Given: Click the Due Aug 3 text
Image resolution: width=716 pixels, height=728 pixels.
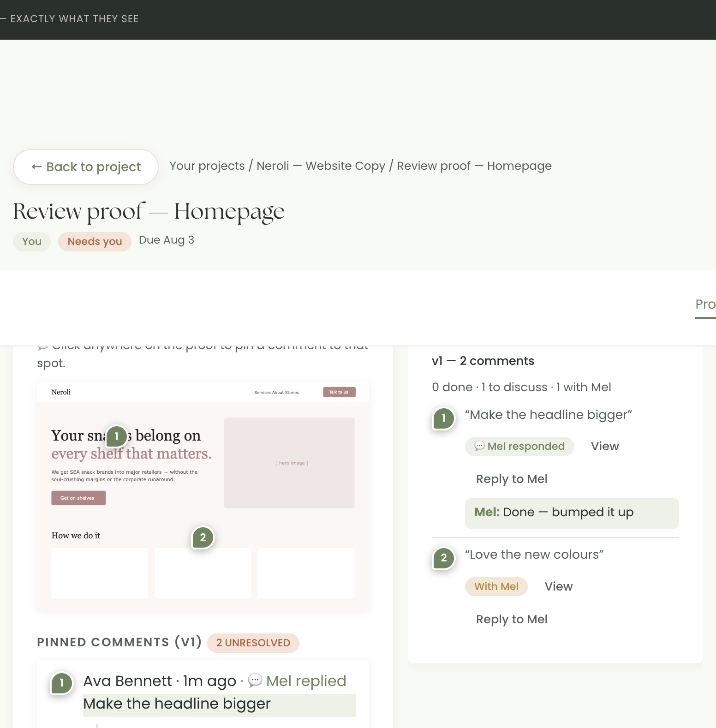Looking at the screenshot, I should tap(167, 240).
